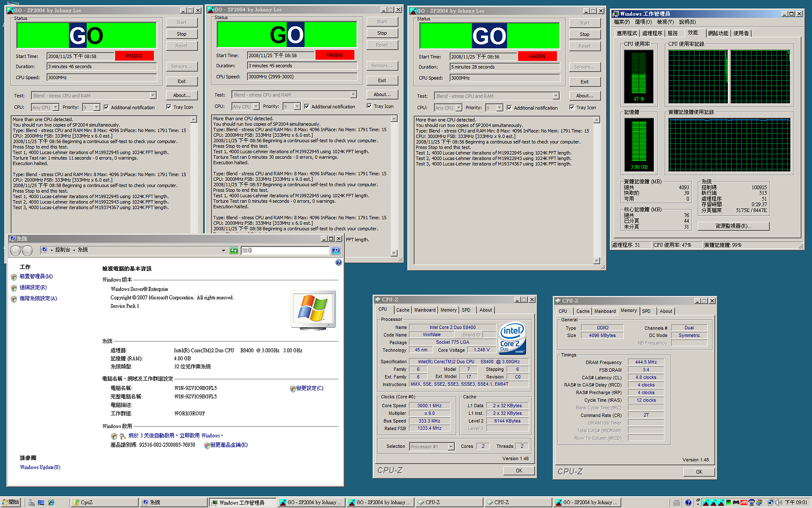Click the shield icon next to 遠端設定
The image size is (812, 508).
coord(14,288)
